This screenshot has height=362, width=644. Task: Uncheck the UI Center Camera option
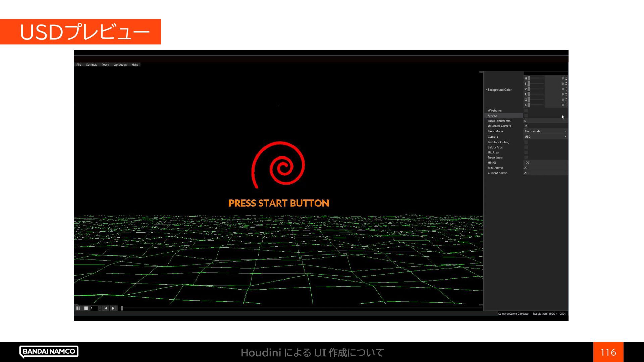click(526, 126)
